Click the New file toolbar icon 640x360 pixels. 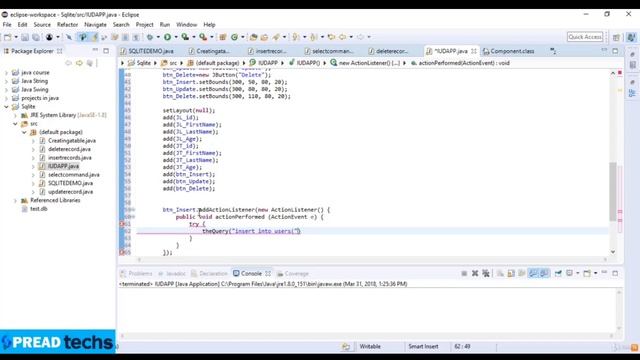click(x=8, y=37)
